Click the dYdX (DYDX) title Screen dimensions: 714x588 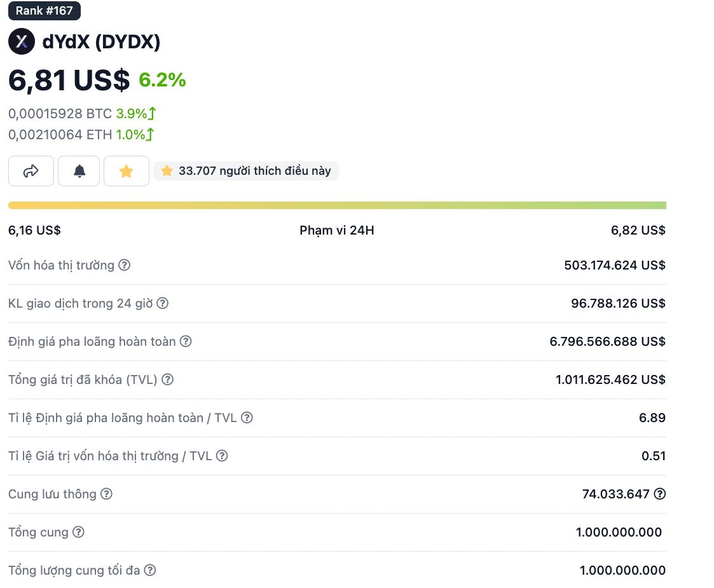coord(101,42)
